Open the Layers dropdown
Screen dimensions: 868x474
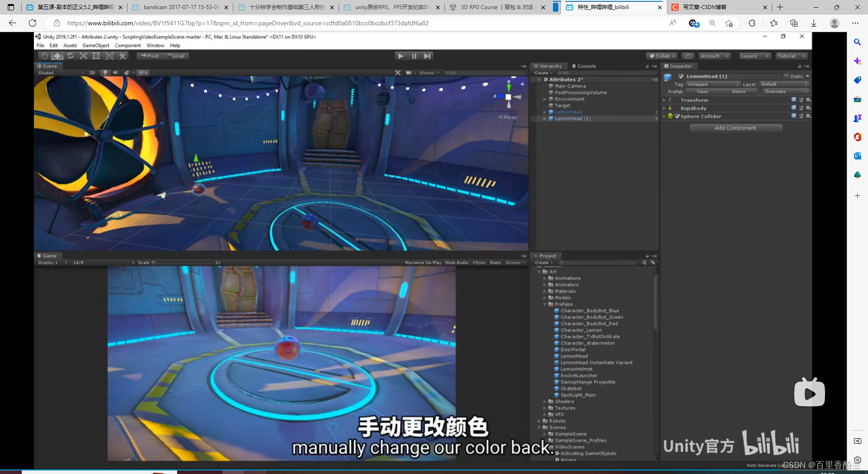(x=755, y=56)
